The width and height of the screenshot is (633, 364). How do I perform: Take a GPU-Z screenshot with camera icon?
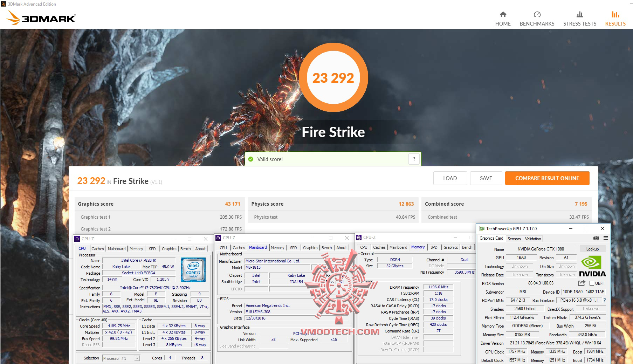[x=596, y=238]
